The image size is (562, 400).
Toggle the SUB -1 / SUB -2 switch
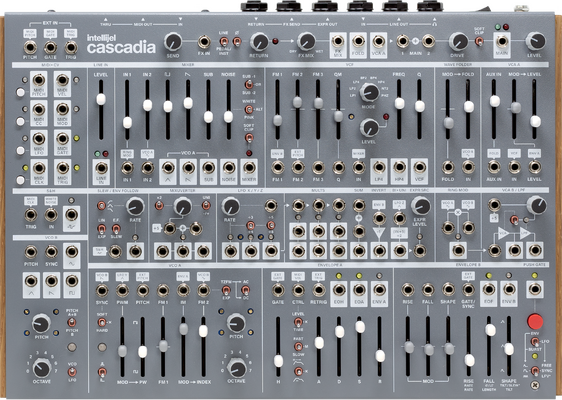coord(248,85)
